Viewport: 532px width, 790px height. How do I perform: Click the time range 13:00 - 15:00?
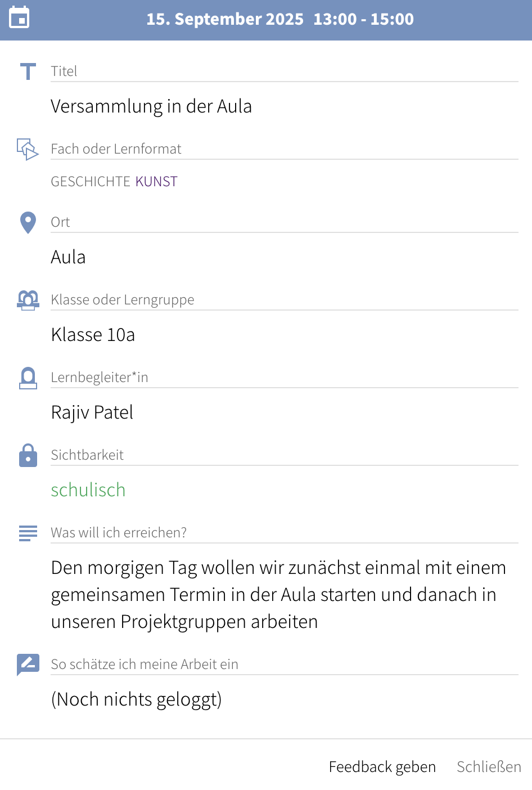(x=363, y=19)
